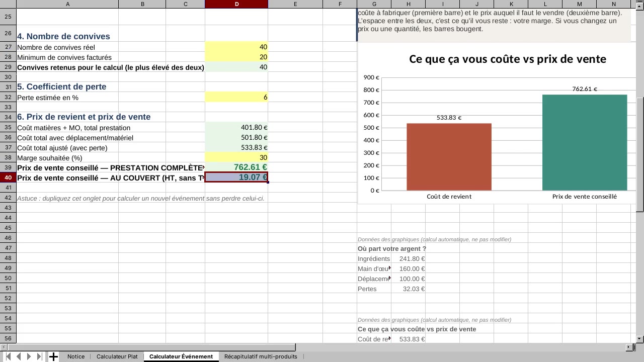Click the Convives retenus pour le calcul label
The width and height of the screenshot is (644, 362).
point(111,67)
